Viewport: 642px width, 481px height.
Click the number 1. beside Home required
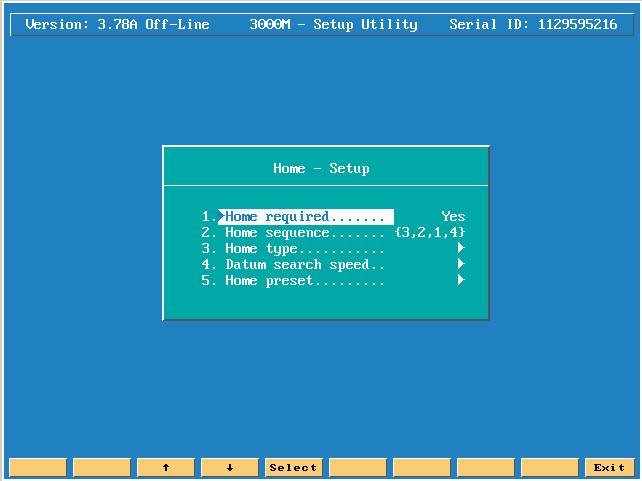209,217
